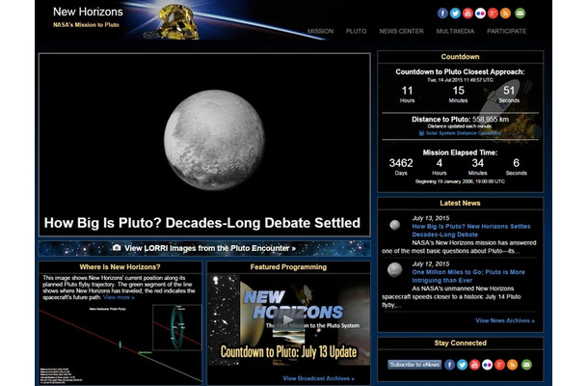Open the NEWS CENTER menu

tap(401, 31)
